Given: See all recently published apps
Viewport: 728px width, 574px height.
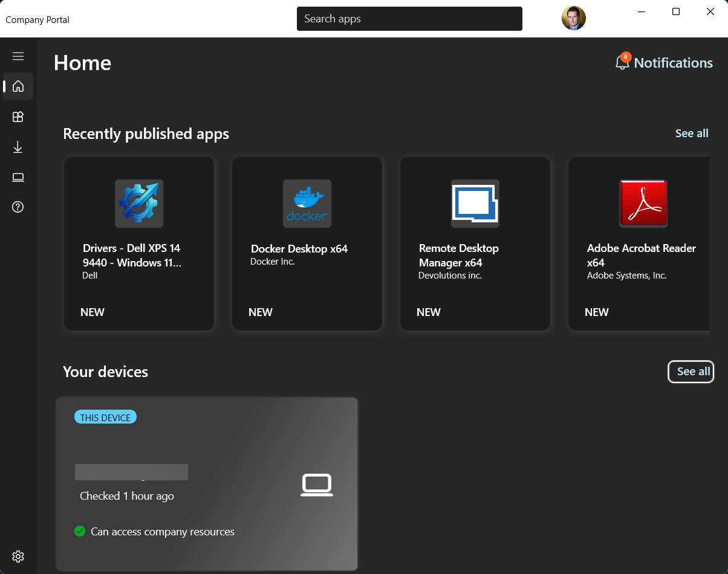Looking at the screenshot, I should [x=692, y=134].
